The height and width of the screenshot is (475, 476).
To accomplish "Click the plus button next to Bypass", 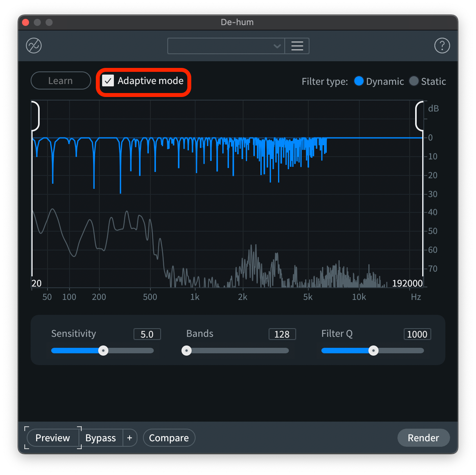I will pos(130,438).
